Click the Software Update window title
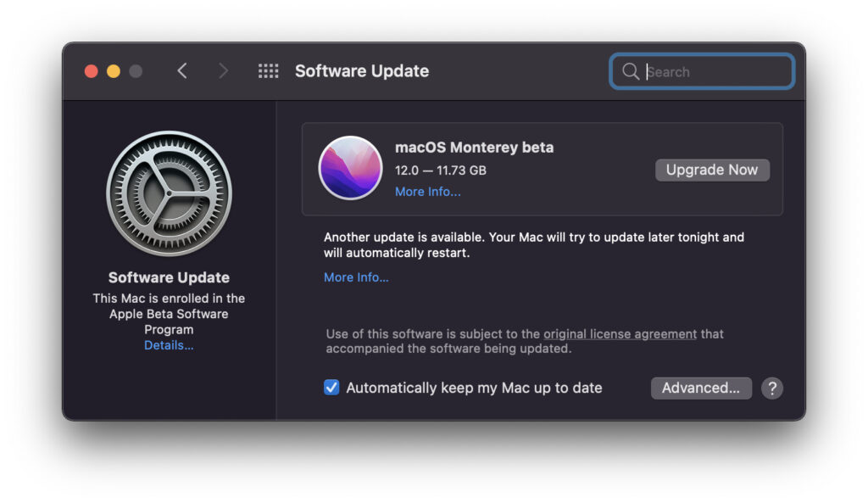 click(362, 71)
